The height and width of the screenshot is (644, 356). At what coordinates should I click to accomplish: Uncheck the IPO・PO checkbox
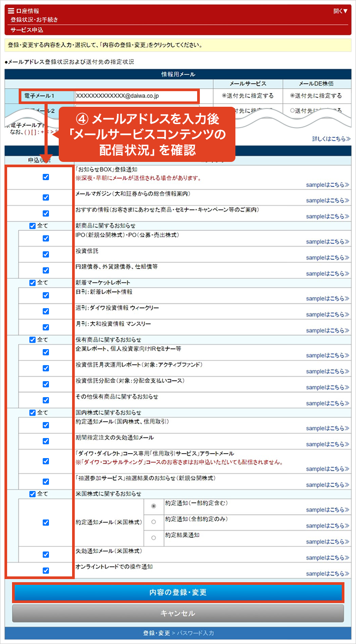[45, 238]
